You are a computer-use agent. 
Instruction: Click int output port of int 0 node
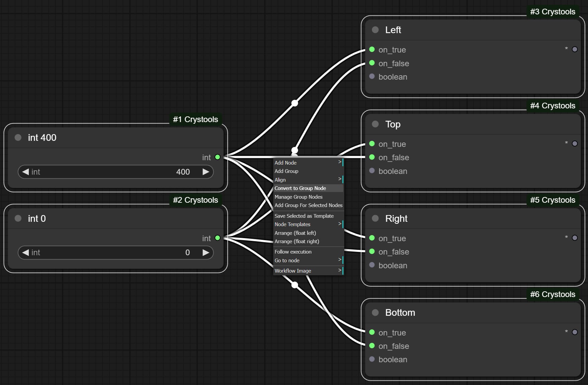(x=218, y=238)
